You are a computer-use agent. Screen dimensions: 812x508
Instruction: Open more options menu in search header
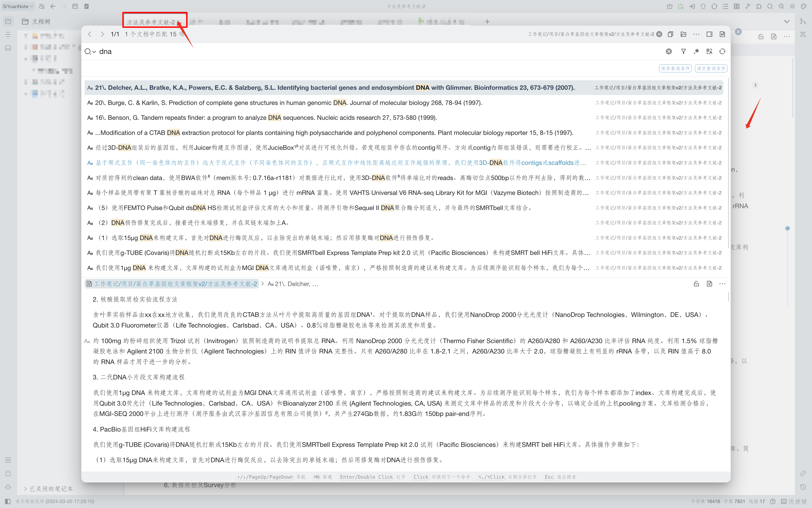click(x=696, y=34)
